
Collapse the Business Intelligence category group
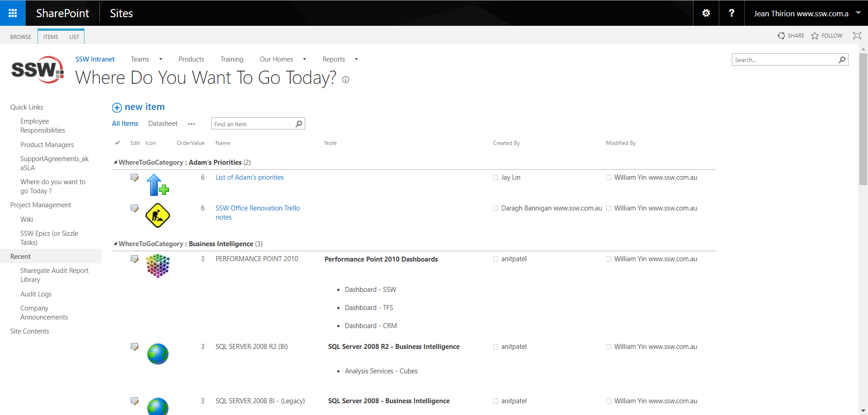115,243
